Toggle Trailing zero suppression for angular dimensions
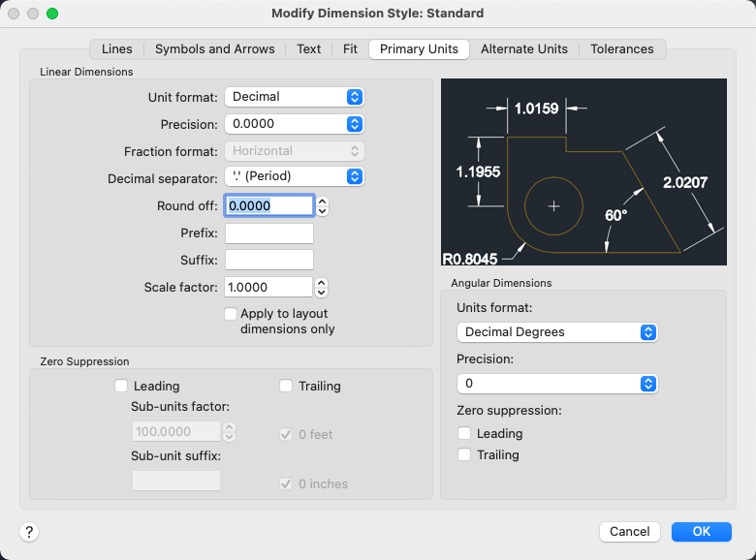The width and height of the screenshot is (756, 560). [465, 454]
